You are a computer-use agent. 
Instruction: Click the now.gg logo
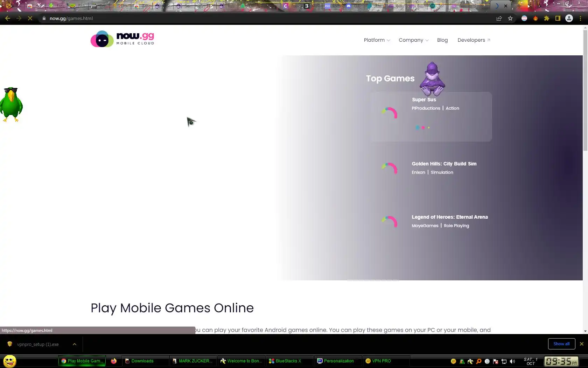(122, 39)
